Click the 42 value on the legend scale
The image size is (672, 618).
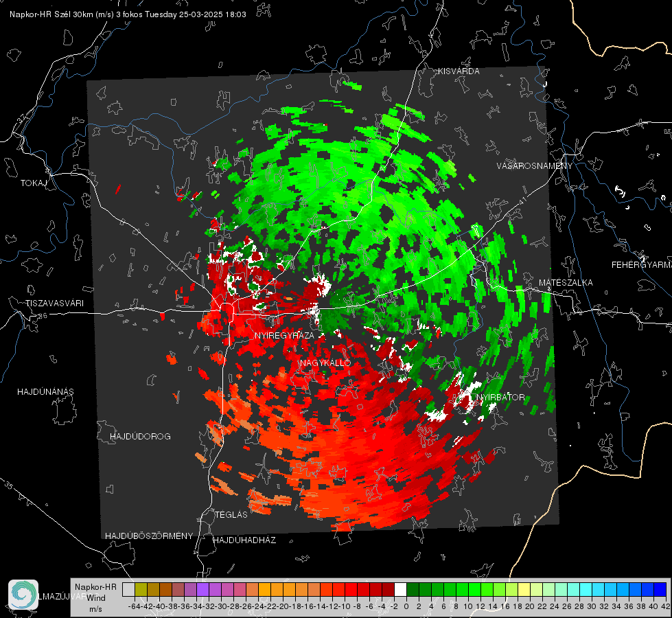666,606
